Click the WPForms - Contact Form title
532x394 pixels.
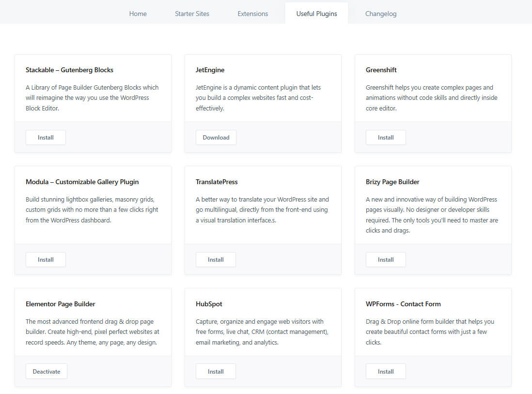click(403, 304)
